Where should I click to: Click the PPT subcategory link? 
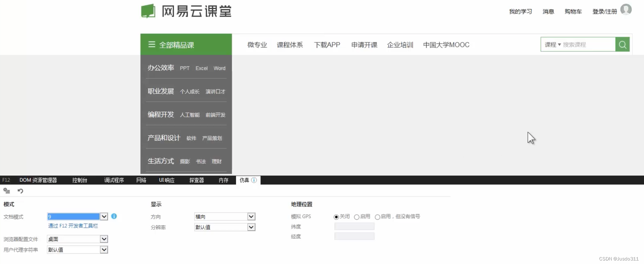click(x=185, y=68)
